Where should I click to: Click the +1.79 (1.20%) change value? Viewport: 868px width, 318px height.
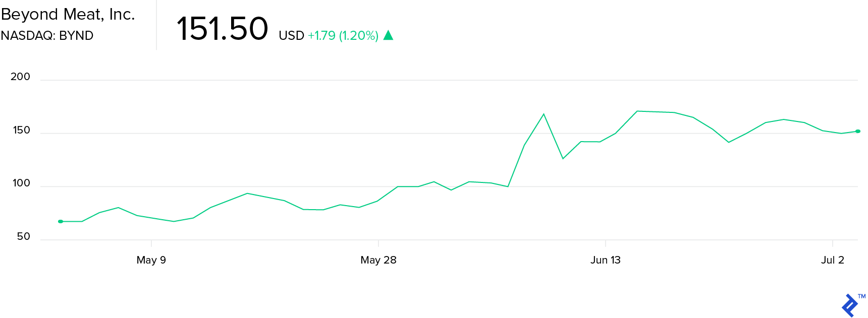(x=343, y=36)
